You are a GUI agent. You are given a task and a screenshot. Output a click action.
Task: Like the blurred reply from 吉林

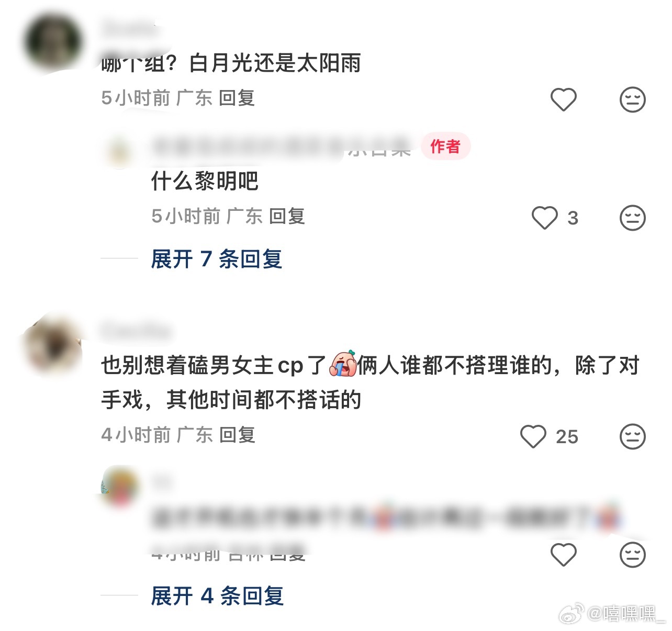pos(563,555)
